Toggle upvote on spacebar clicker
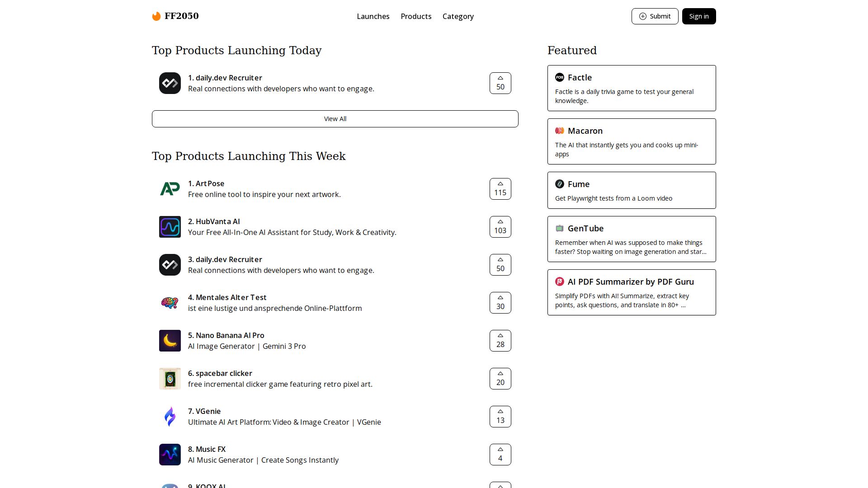This screenshot has height=488, width=868. 500,379
